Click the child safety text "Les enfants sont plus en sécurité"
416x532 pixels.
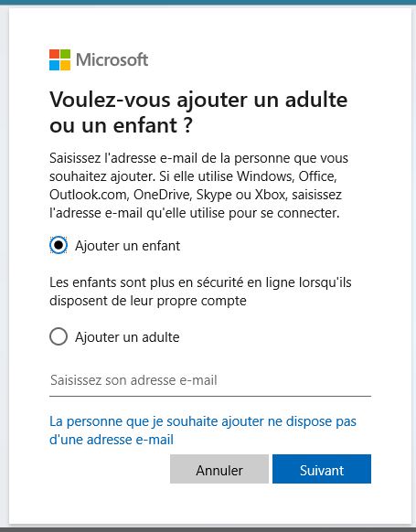200,292
